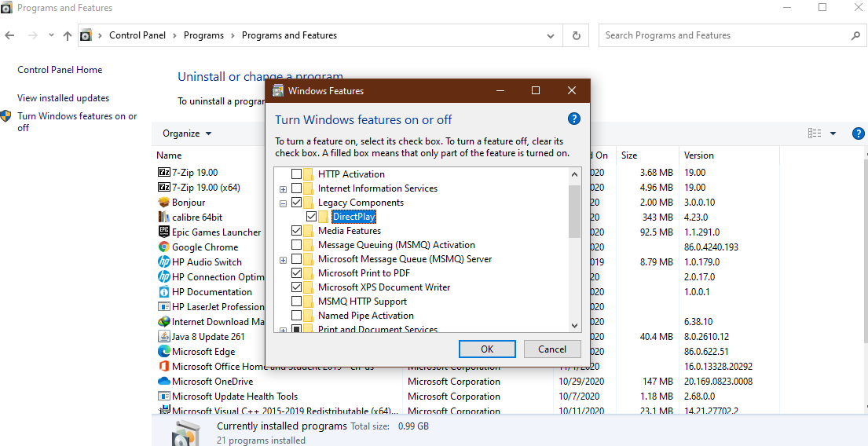Viewport: 868px width, 446px height.
Task: Click Turn Windows features on or off link
Action: click(x=78, y=122)
